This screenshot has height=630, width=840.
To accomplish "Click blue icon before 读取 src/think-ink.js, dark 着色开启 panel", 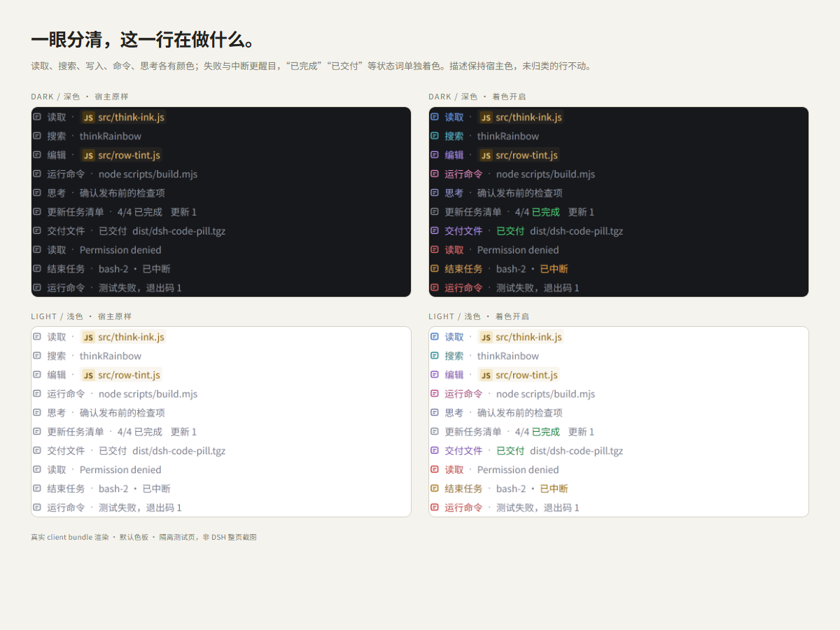I will pyautogui.click(x=435, y=117).
